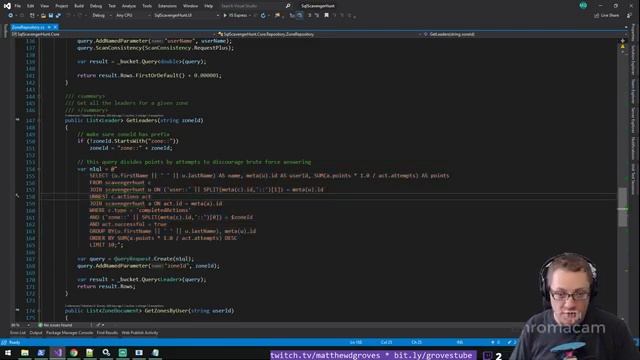Open the Window menu
640x360 pixels.
[190, 6]
